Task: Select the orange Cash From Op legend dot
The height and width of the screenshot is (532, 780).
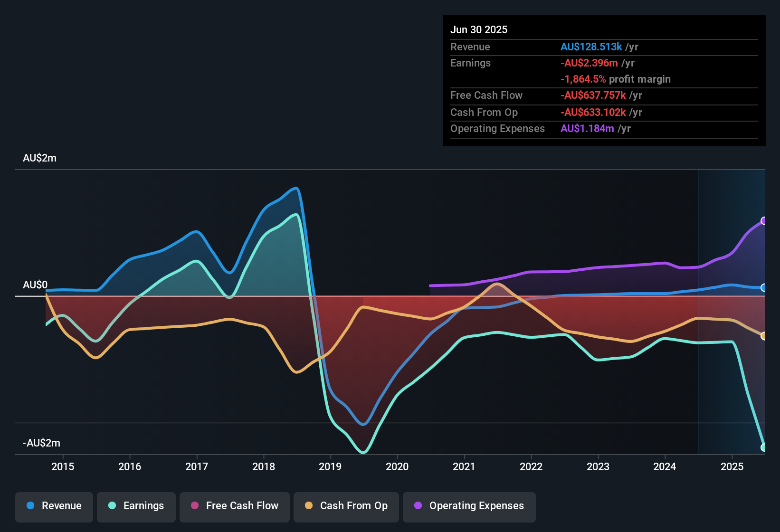Action: 308,506
